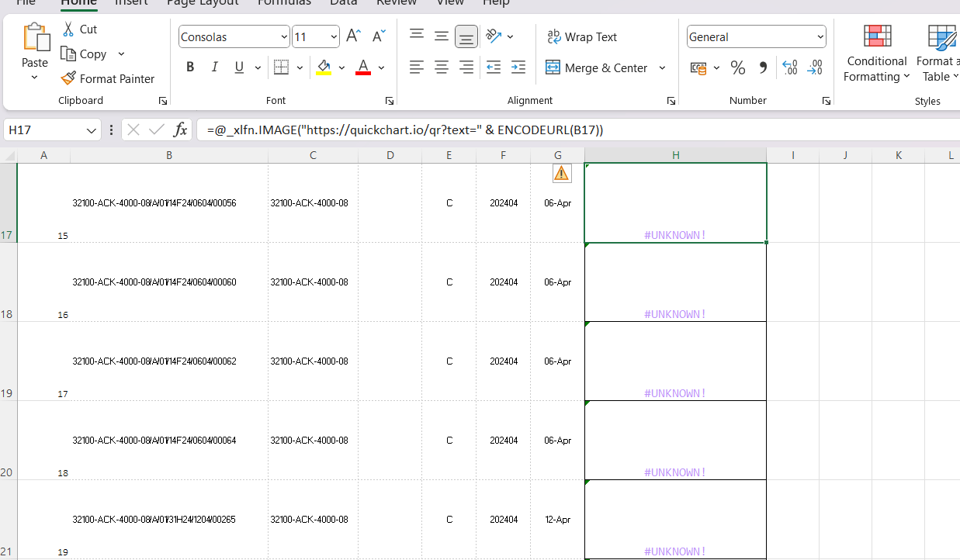Open fill color dropdown arrow

[x=341, y=67]
